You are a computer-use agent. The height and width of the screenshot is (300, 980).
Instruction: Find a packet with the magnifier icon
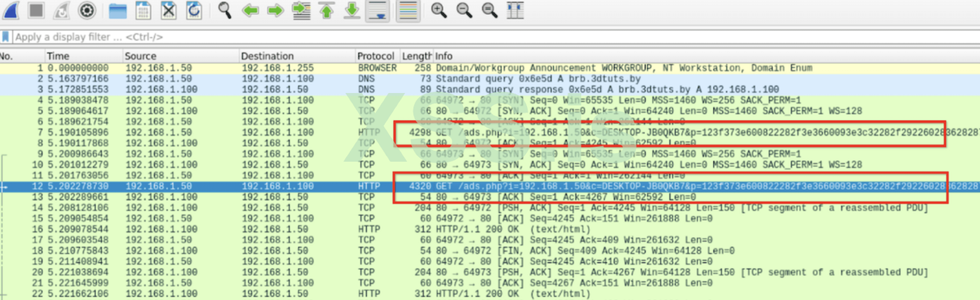224,10
